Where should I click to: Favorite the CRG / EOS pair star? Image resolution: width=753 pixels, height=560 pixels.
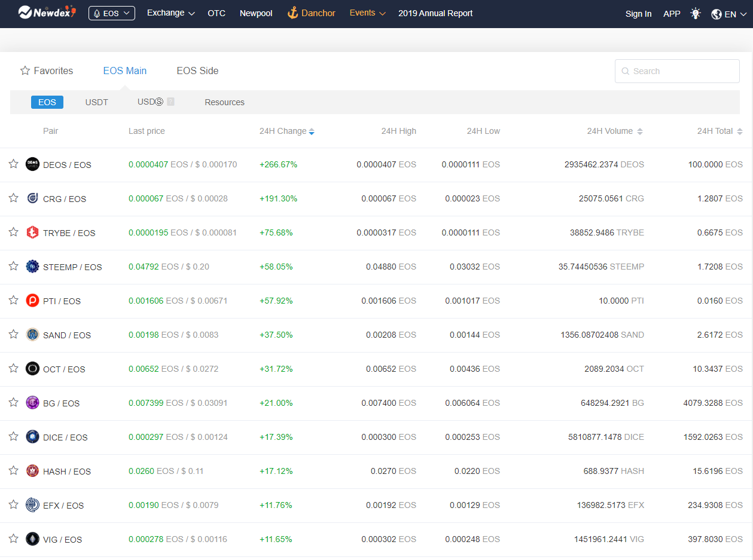click(13, 198)
